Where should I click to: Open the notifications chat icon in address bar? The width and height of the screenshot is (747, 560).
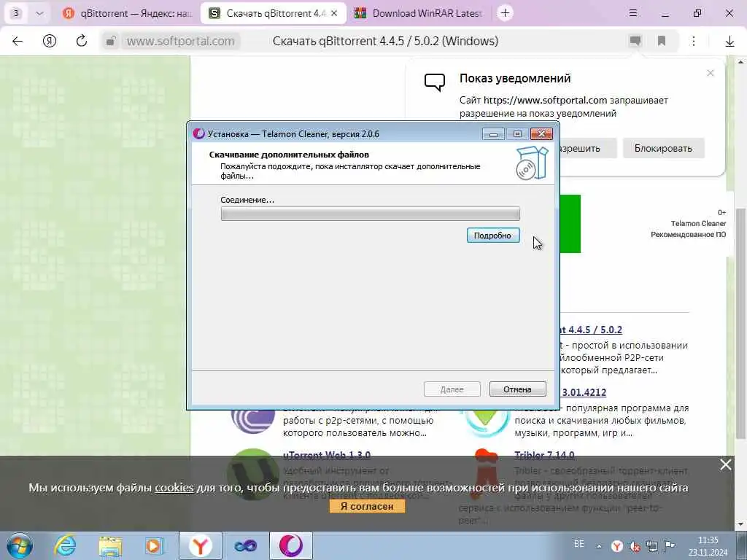point(635,41)
